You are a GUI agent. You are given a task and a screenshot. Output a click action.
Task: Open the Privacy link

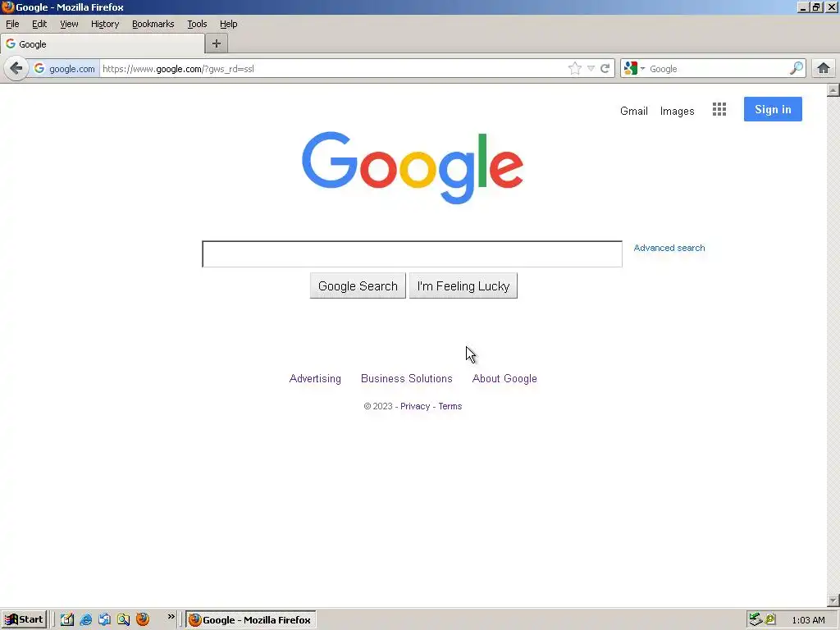pyautogui.click(x=415, y=406)
